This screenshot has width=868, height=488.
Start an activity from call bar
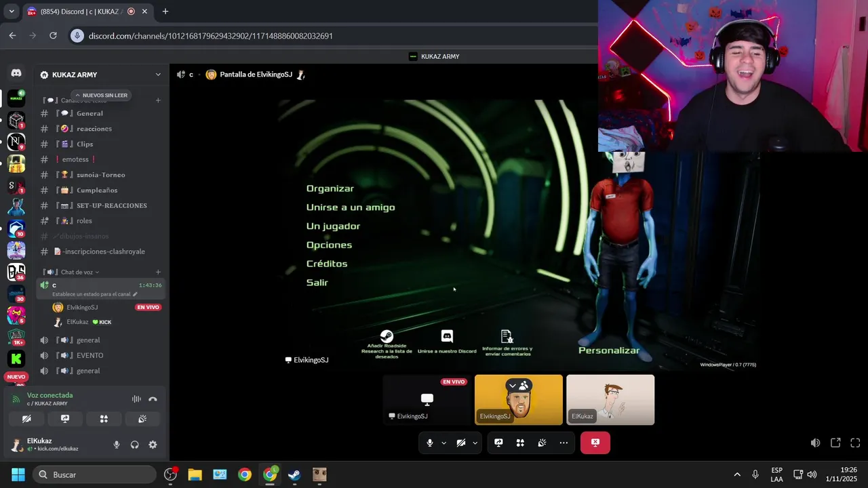tap(520, 443)
